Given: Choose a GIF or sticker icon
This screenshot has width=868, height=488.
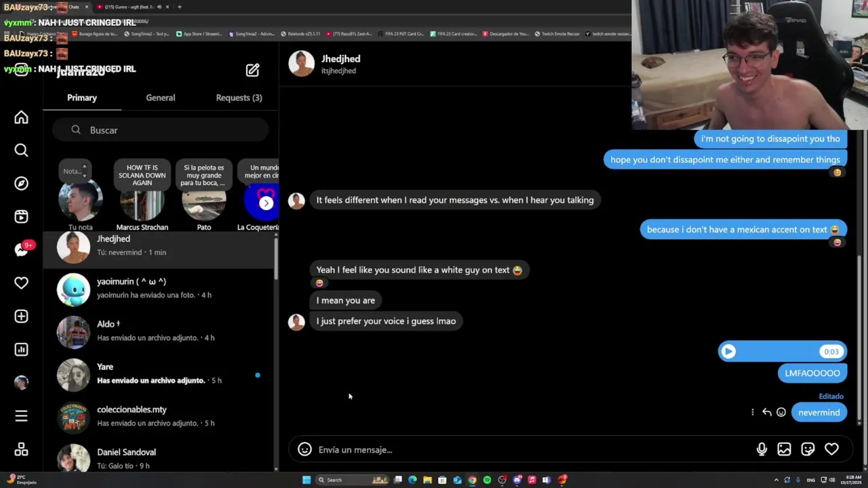Looking at the screenshot, I should [x=808, y=449].
